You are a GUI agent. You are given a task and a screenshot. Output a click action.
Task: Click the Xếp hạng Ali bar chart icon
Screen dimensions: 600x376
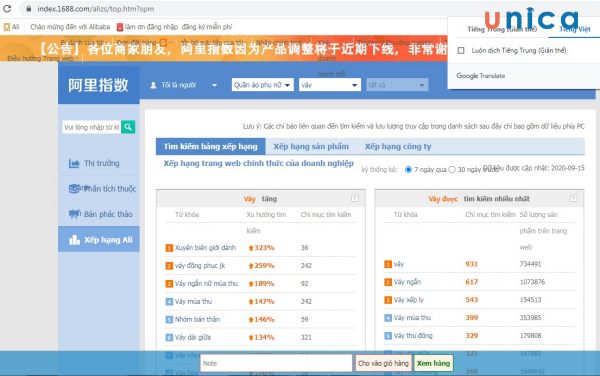[74, 240]
